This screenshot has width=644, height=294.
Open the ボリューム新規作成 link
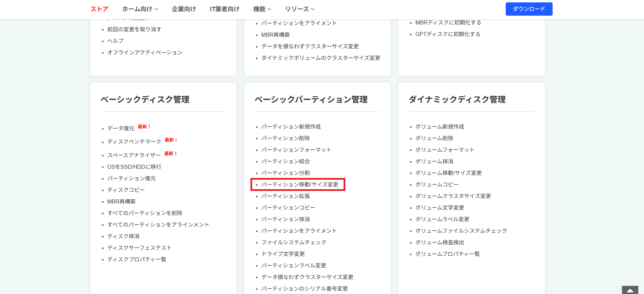coord(439,127)
